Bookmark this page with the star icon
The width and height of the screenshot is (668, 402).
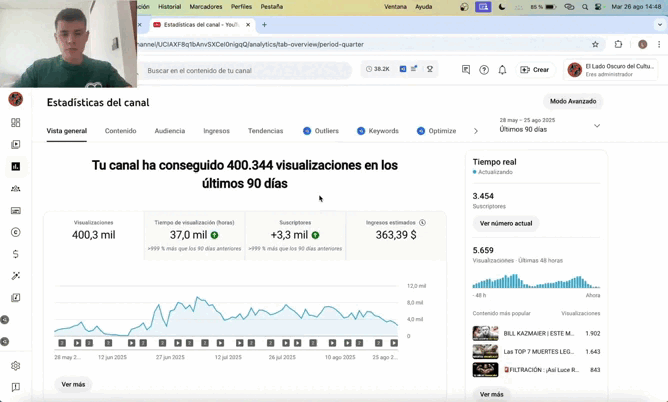[595, 44]
